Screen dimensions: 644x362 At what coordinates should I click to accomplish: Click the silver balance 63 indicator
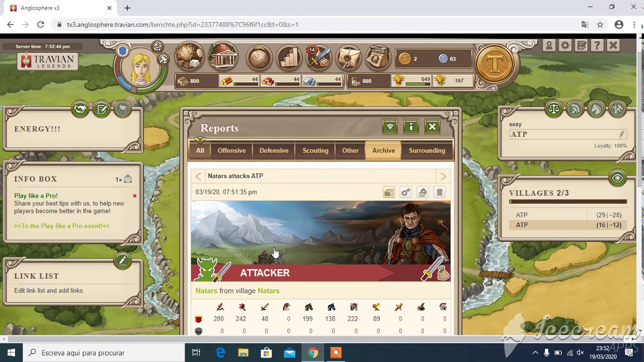point(447,59)
